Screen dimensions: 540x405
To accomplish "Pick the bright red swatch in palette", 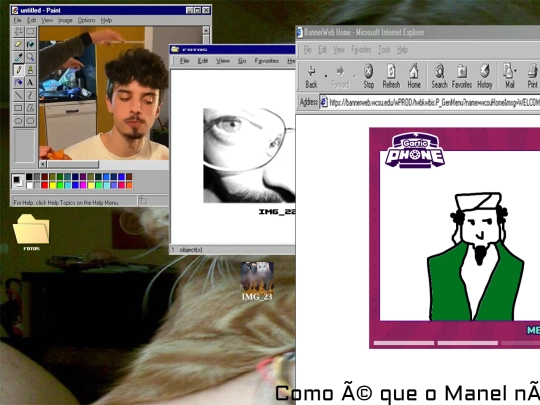I will [x=44, y=185].
